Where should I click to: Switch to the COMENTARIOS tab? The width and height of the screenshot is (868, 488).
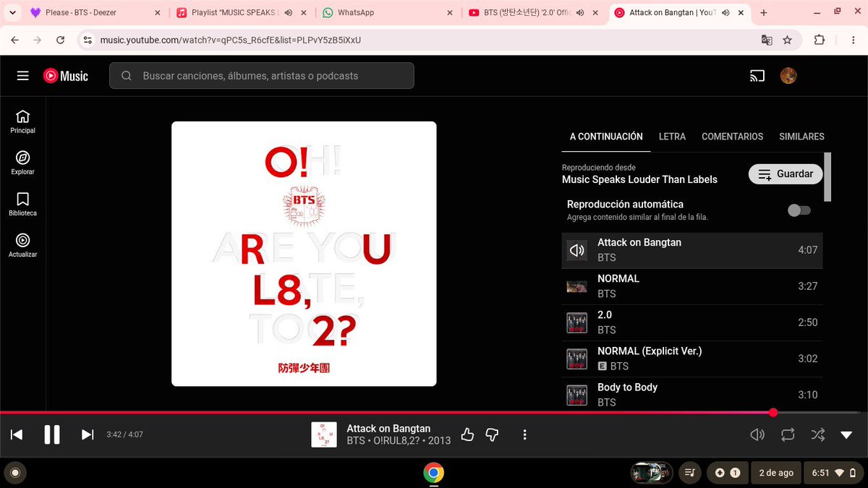pos(732,137)
